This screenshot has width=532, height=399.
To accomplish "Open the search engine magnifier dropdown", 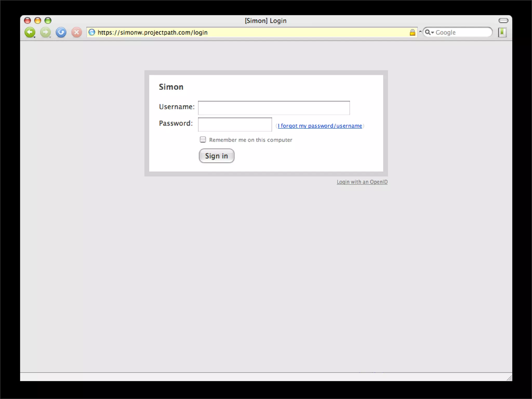I will 429,32.
